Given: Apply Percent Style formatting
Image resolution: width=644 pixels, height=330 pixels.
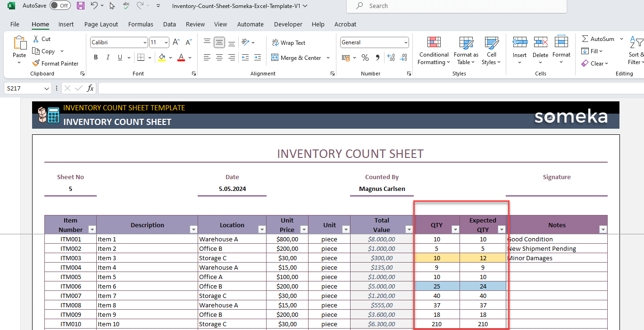Looking at the screenshot, I should pos(365,57).
